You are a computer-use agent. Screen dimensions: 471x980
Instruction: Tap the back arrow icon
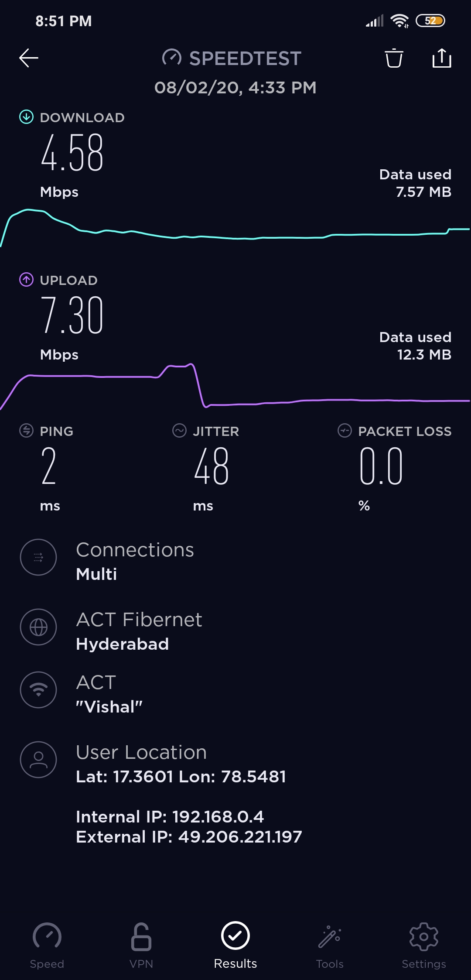click(29, 58)
